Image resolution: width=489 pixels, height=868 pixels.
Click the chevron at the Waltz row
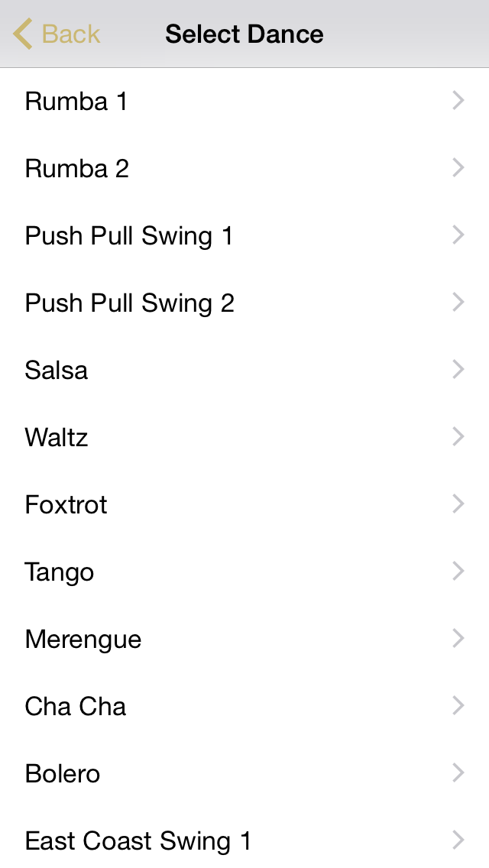tap(458, 437)
